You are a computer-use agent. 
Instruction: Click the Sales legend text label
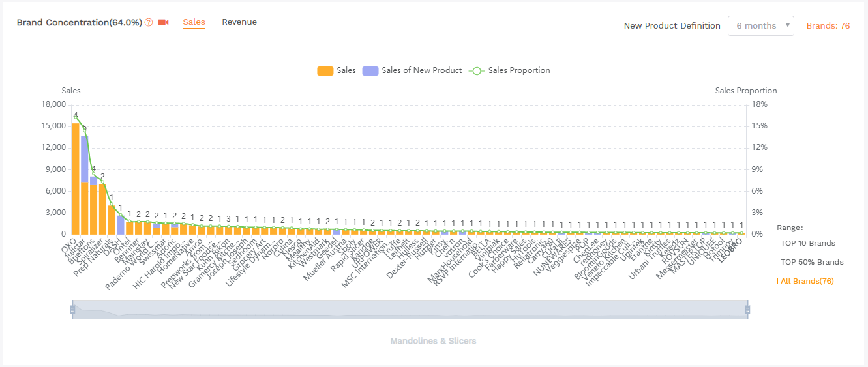click(346, 70)
